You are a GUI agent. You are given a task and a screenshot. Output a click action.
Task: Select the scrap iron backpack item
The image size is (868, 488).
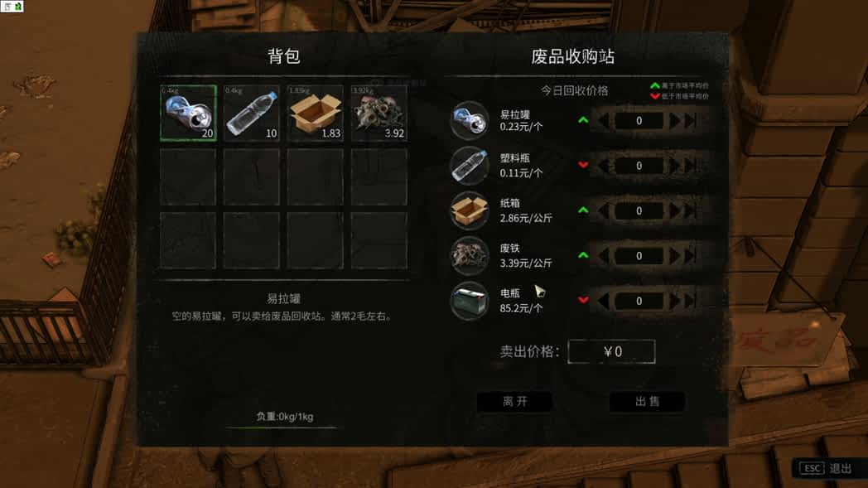click(x=379, y=113)
